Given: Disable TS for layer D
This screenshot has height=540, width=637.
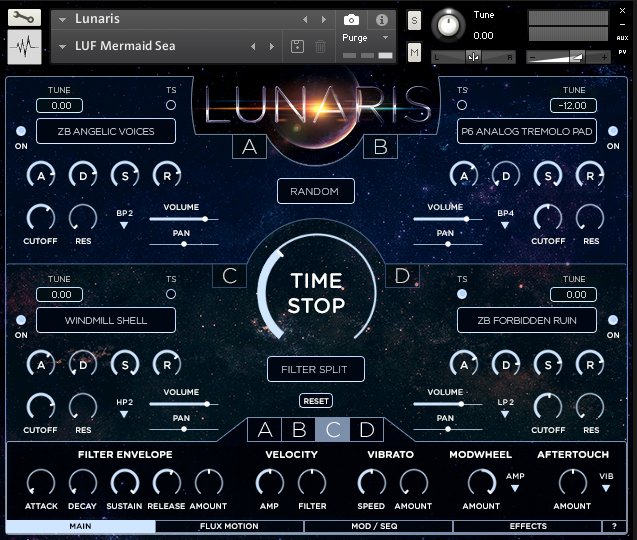Looking at the screenshot, I should 462,294.
